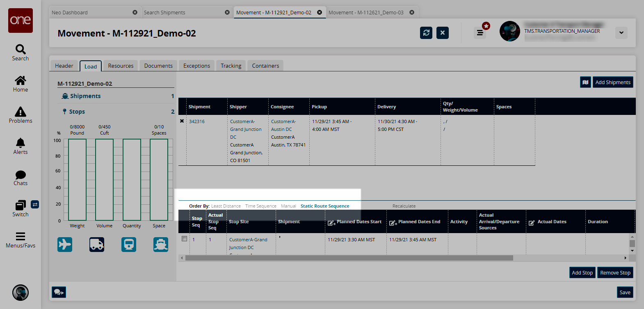Image resolution: width=644 pixels, height=309 pixels.
Task: Open the Switch windows icon
Action: [21, 205]
